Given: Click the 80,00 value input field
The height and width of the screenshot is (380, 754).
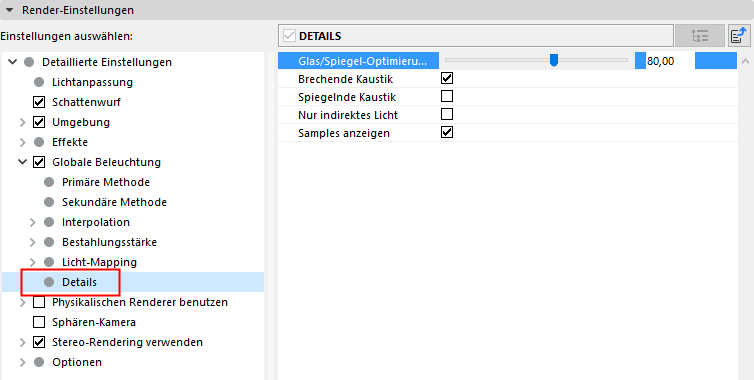Looking at the screenshot, I should pyautogui.click(x=670, y=61).
